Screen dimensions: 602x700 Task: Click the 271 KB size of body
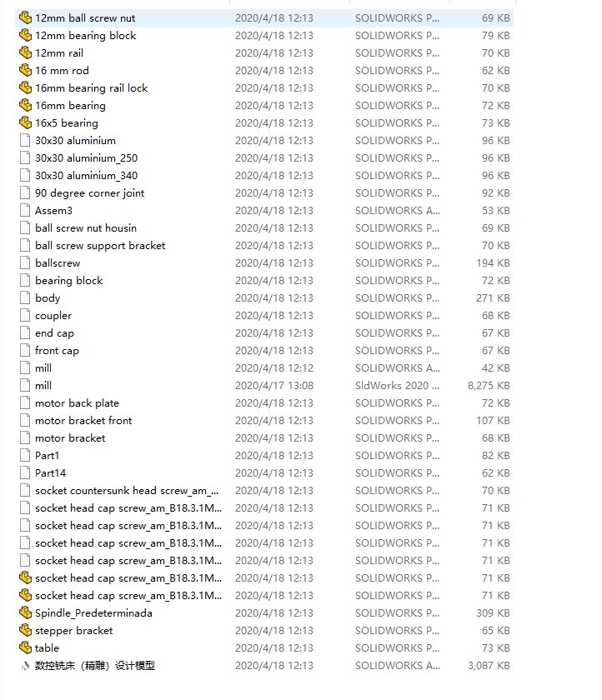pos(493,297)
